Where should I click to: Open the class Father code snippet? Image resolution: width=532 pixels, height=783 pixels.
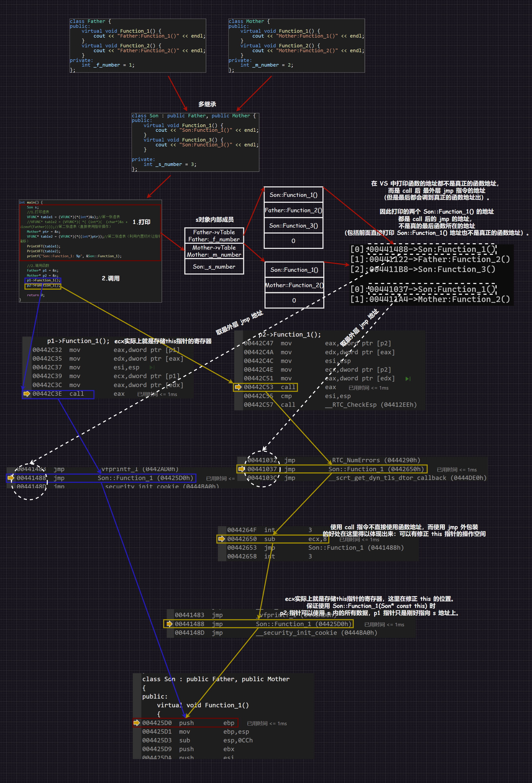coord(137,45)
